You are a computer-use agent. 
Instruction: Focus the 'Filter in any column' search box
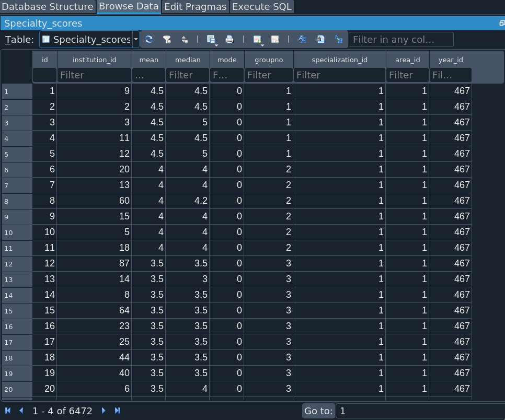[400, 40]
